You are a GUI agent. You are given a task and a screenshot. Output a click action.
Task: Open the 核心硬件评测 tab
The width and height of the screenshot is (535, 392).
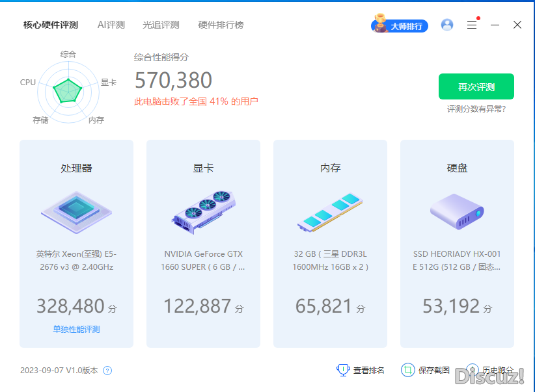tap(51, 25)
